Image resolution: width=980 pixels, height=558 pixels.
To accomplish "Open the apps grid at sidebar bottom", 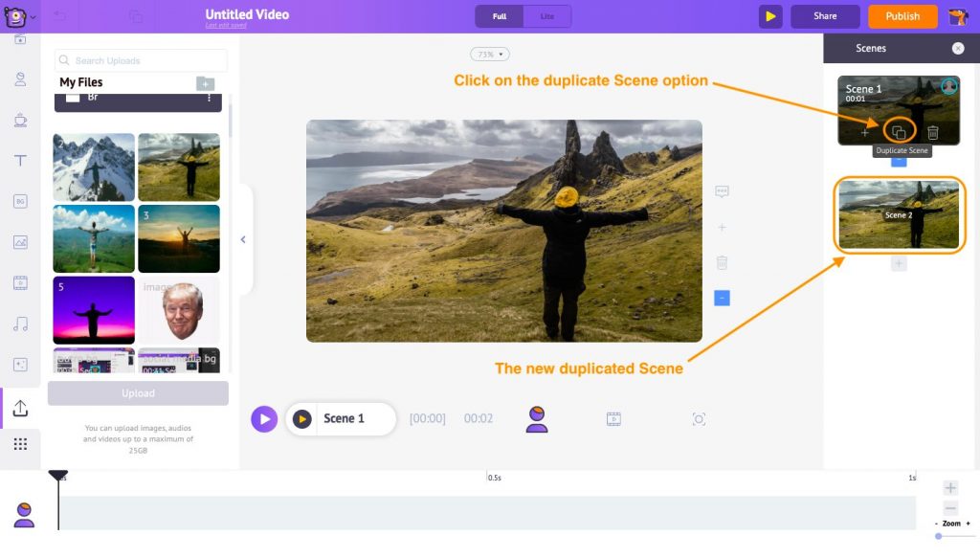I will pyautogui.click(x=21, y=443).
